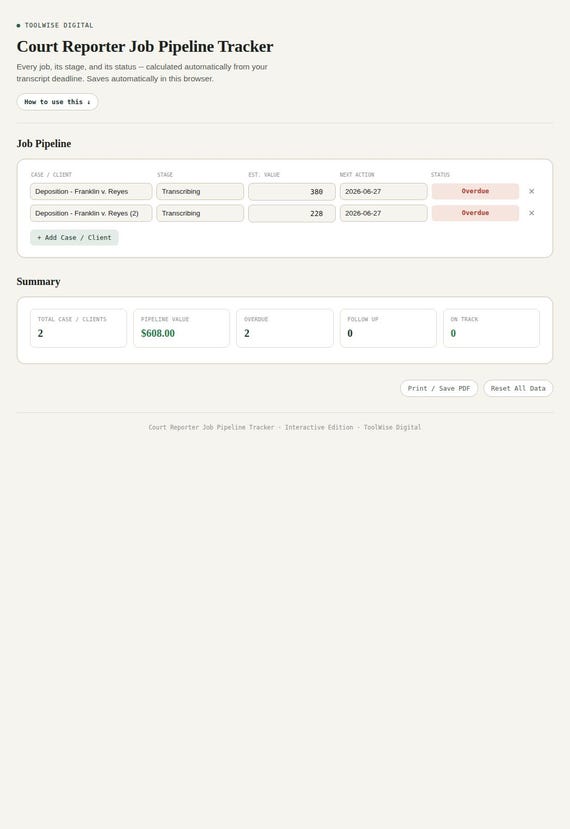Click the NEXT ACTION column header
Image resolution: width=570 pixels, height=829 pixels.
click(x=357, y=174)
